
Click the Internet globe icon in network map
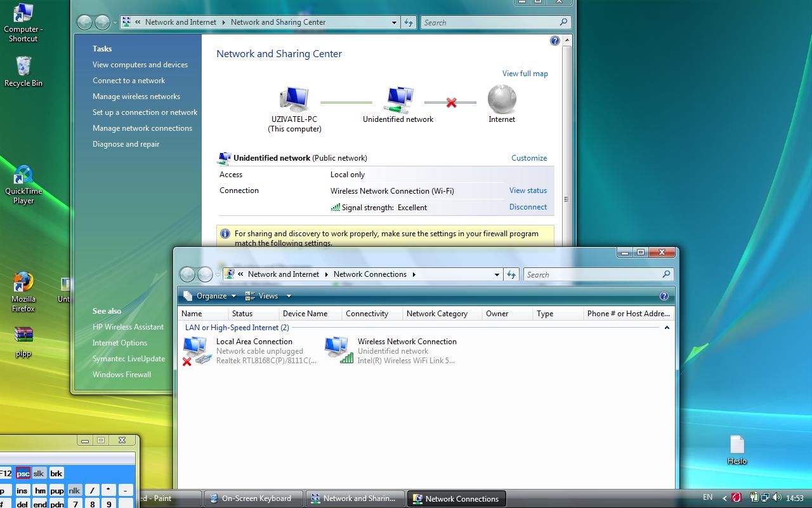coord(502,100)
